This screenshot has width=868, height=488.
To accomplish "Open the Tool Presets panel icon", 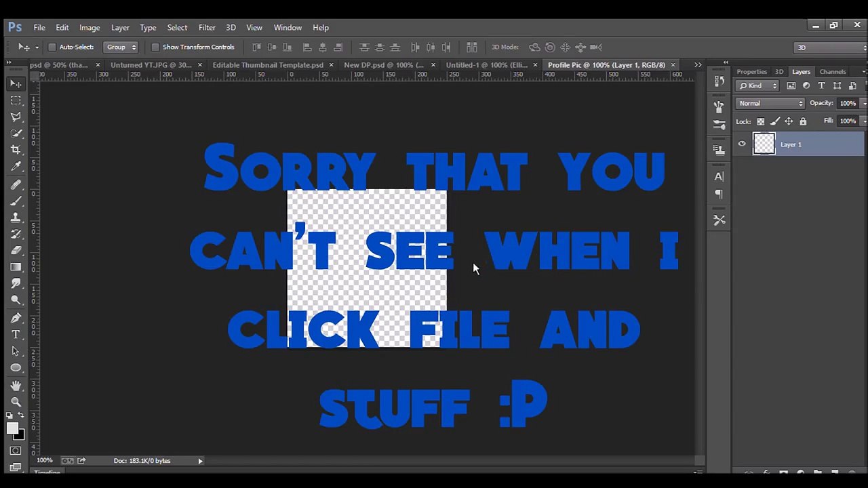I will 719,220.
